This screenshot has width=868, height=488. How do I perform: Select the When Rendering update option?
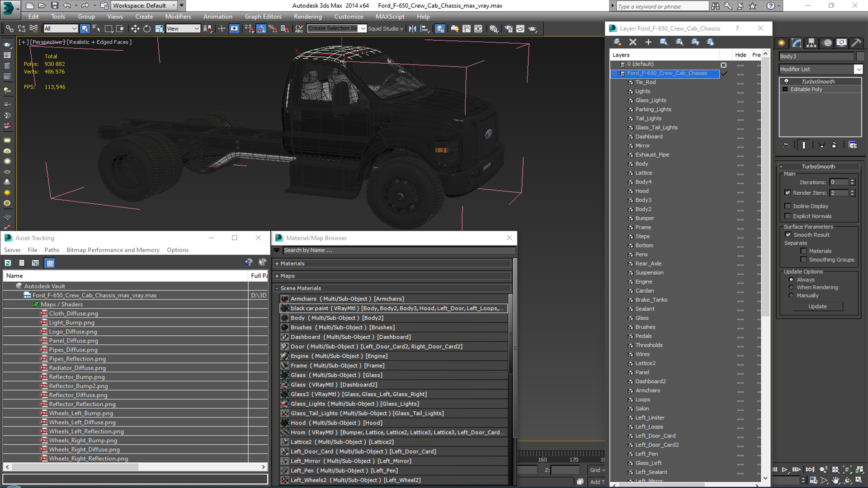(791, 287)
